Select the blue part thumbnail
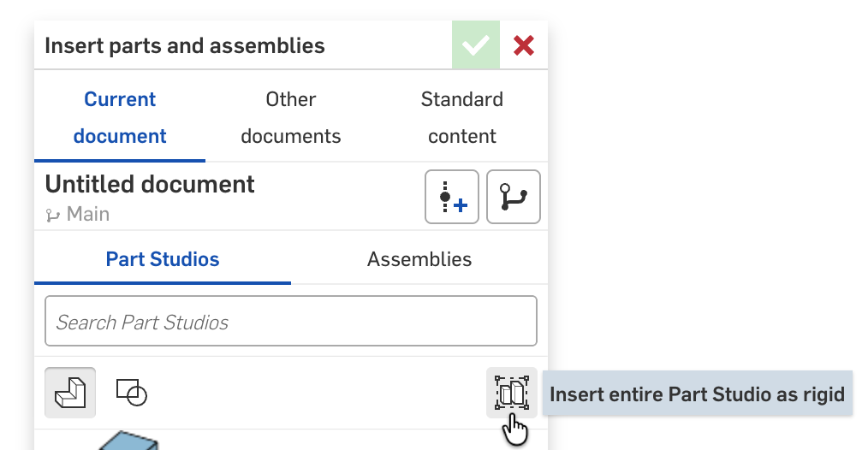This screenshot has height=450, width=868. tap(128, 441)
